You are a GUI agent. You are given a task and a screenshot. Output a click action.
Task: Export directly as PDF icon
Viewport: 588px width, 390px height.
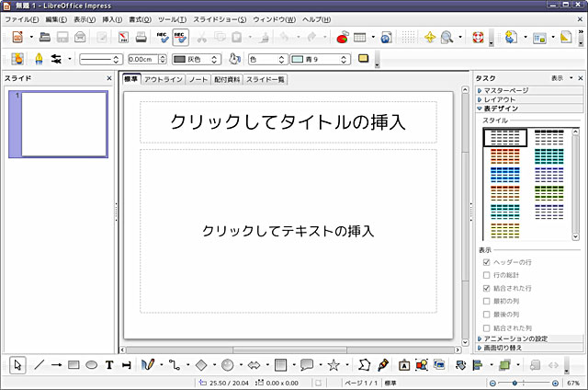[x=123, y=37]
